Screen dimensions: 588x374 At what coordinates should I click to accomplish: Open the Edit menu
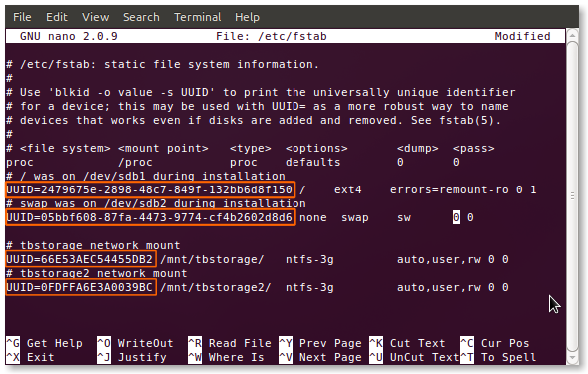pos(57,17)
